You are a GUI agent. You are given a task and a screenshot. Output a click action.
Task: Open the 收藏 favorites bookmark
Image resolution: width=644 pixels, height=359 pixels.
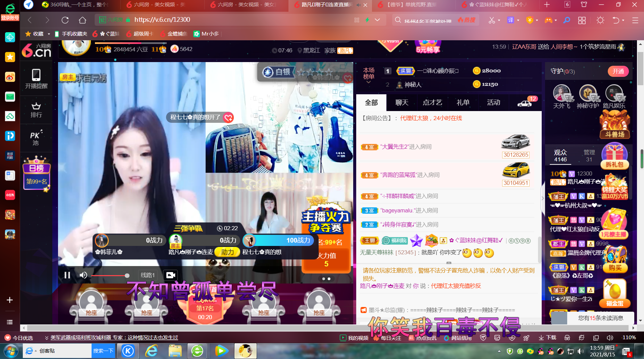pyautogui.click(x=35, y=34)
